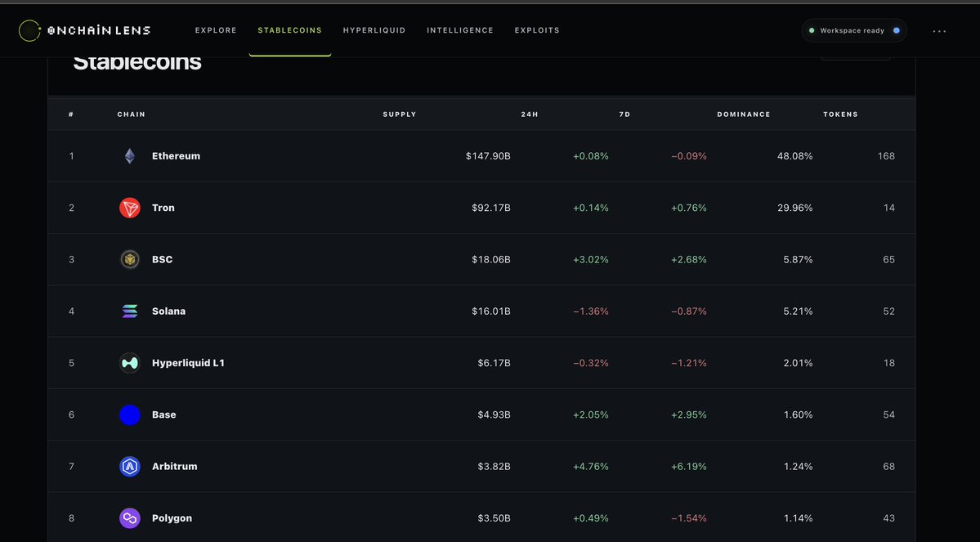Sort by the 7D column header
Viewport: 980px width, 542px height.
tap(624, 114)
